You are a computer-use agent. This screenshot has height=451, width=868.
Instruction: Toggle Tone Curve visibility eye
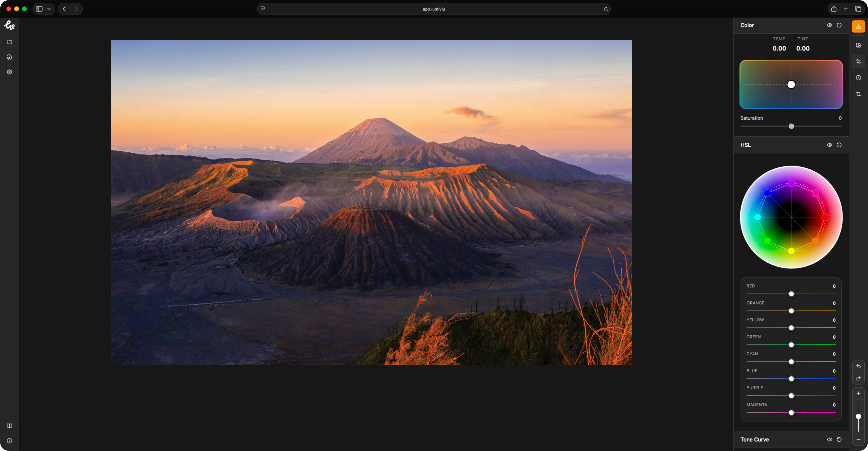(x=829, y=439)
